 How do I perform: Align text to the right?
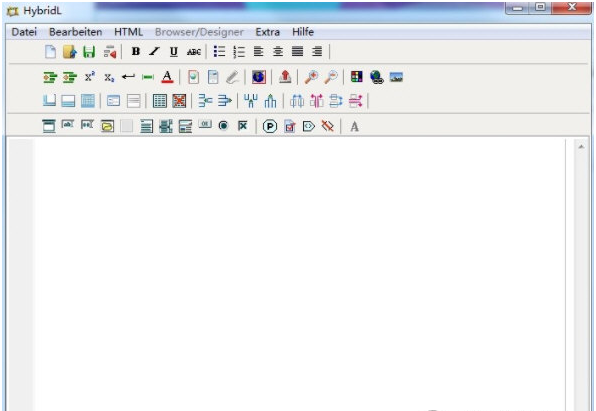pos(317,51)
